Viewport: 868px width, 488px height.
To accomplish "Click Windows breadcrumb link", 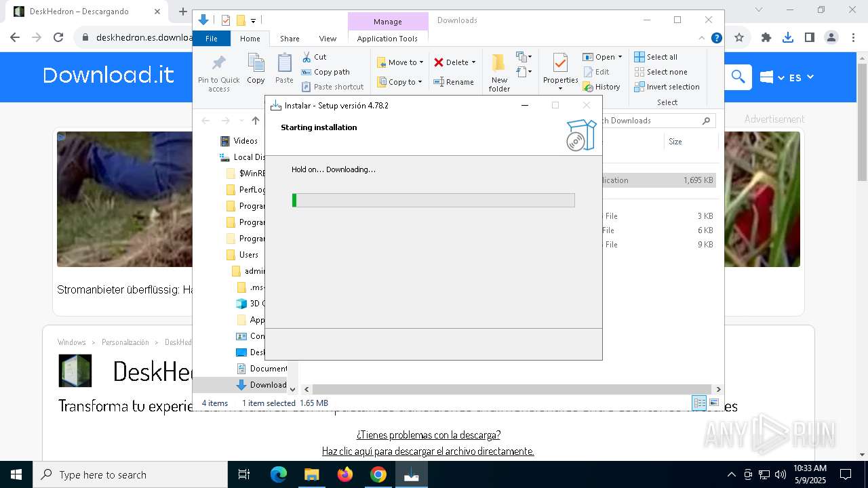I will 72,342.
